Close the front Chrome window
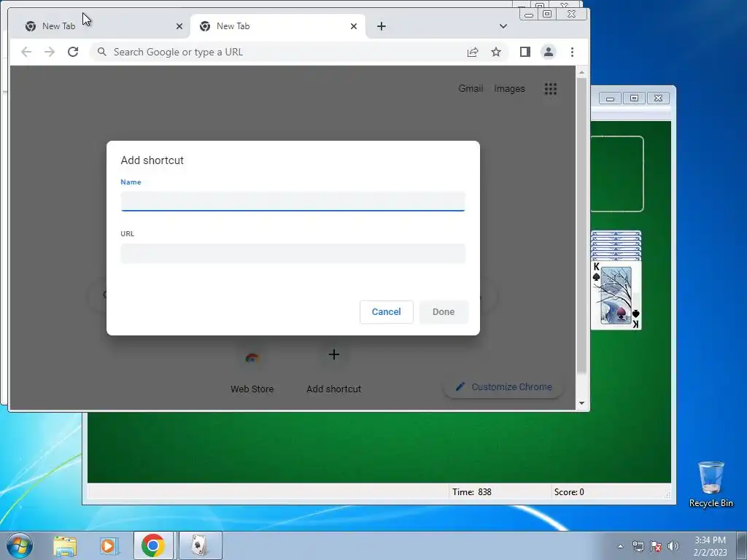The height and width of the screenshot is (560, 747). tap(571, 15)
